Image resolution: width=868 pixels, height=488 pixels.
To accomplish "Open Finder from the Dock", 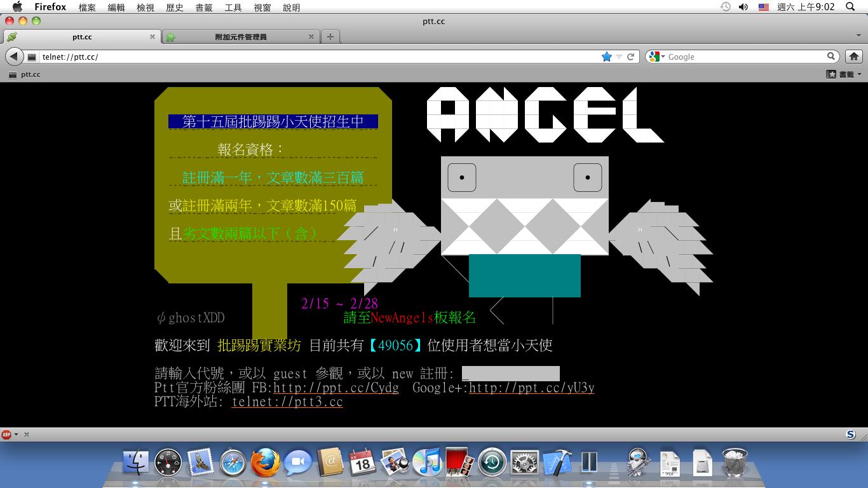I will pyautogui.click(x=135, y=462).
